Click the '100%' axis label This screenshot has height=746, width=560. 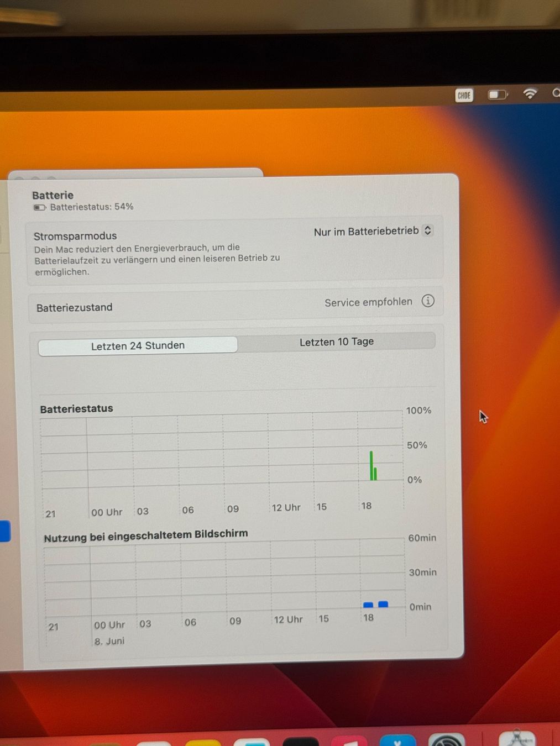[418, 411]
